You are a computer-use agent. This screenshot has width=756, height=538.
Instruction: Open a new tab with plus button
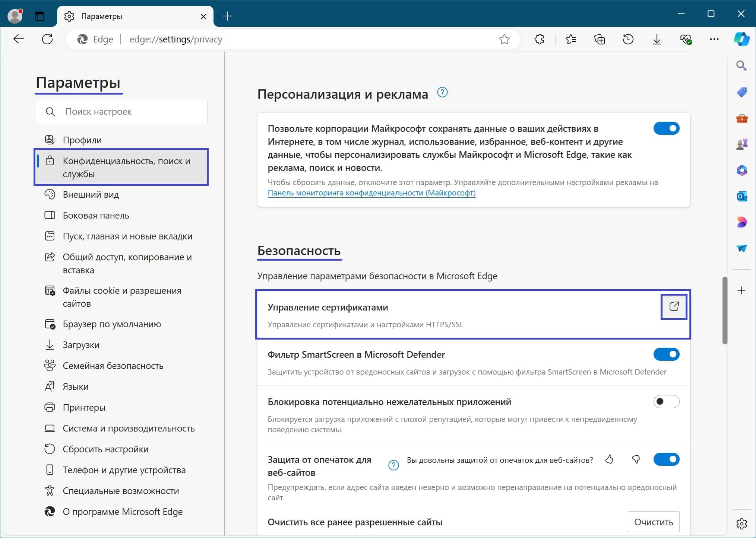[227, 16]
